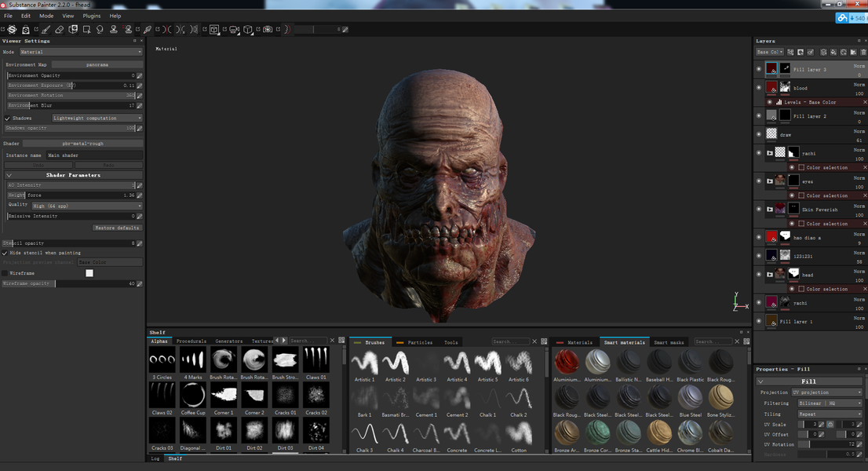Click the Wireframe color swatch
The width and height of the screenshot is (868, 471).
pos(89,273)
